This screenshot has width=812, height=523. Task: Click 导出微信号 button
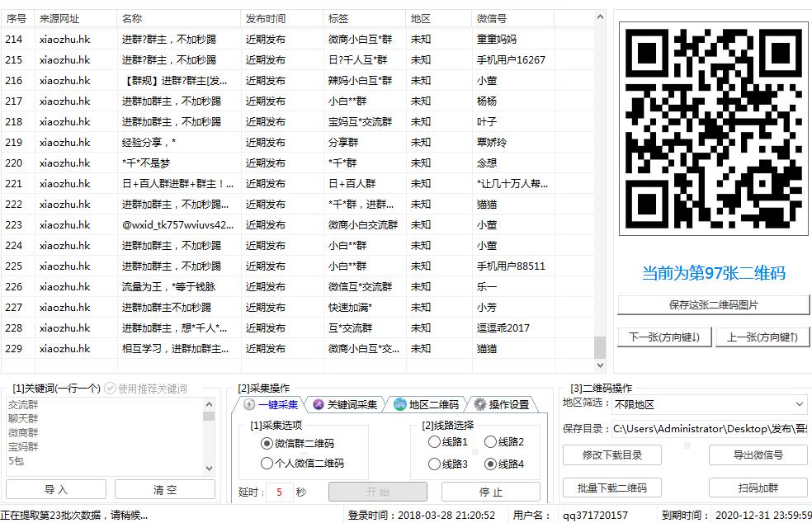coord(758,455)
